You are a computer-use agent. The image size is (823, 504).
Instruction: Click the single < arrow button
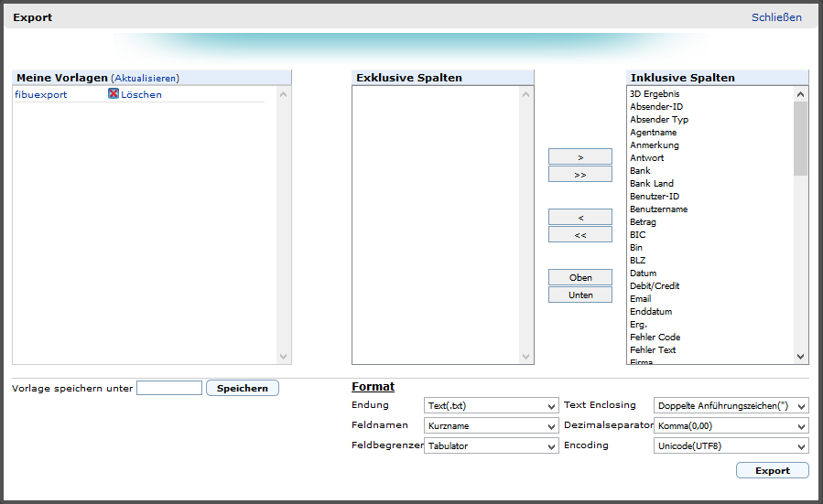[579, 218]
